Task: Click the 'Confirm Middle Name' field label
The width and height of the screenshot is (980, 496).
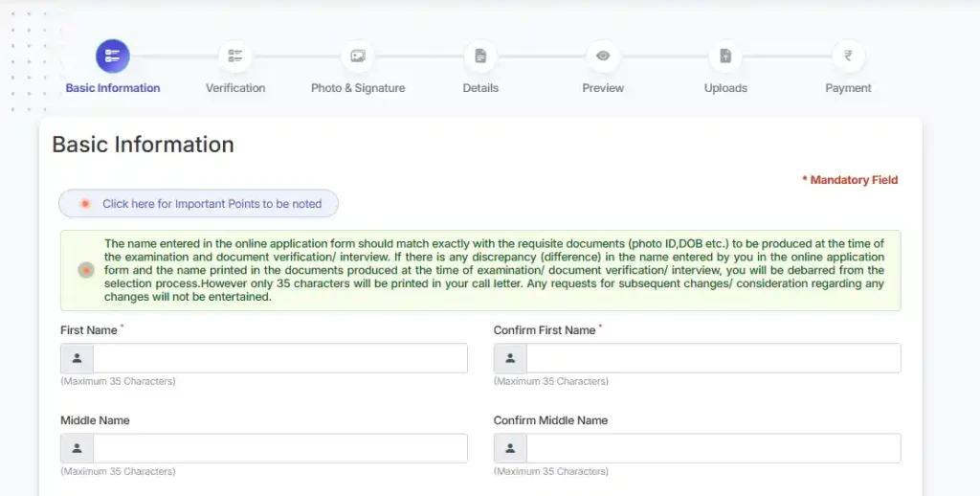Action: click(x=550, y=420)
